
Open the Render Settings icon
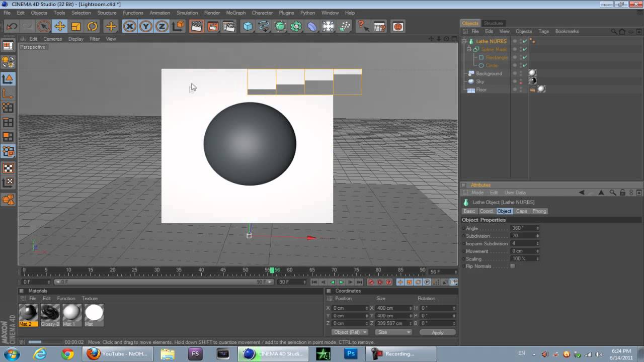229,26
